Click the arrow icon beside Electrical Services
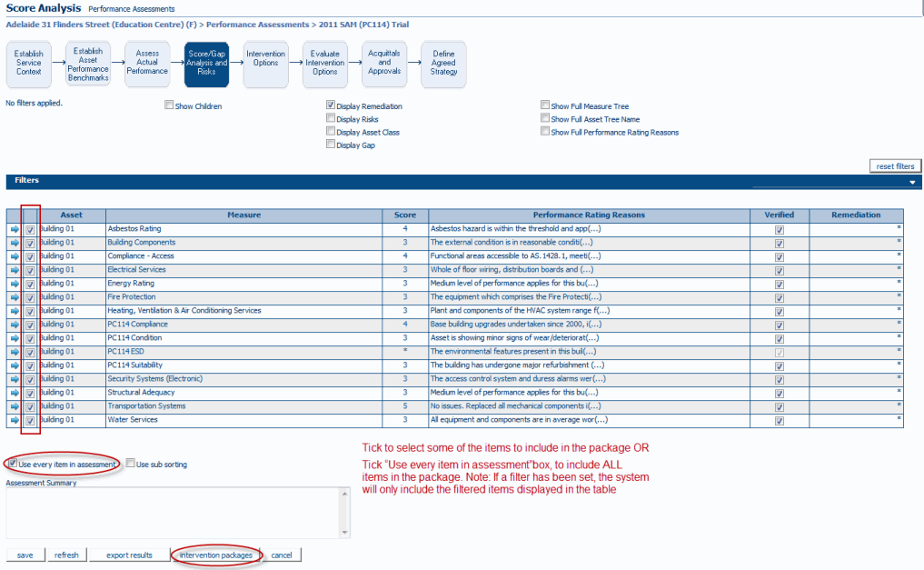 click(15, 270)
